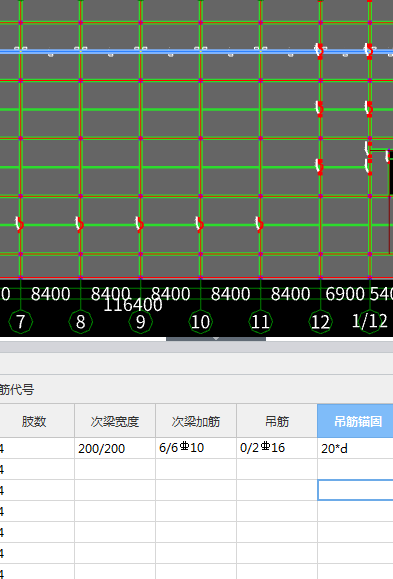The image size is (393, 579).
Task: Select axis bubble number 9
Action: tap(140, 322)
